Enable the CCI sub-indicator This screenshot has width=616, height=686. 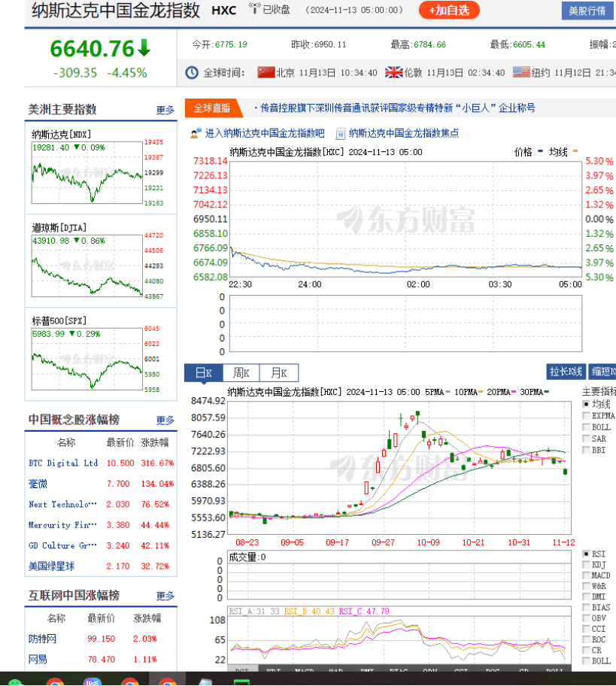click(586, 629)
